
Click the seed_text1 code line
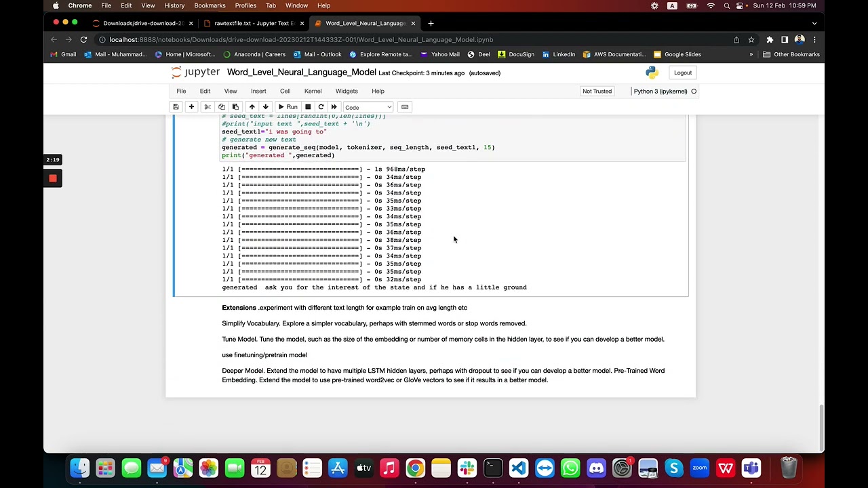(274, 131)
